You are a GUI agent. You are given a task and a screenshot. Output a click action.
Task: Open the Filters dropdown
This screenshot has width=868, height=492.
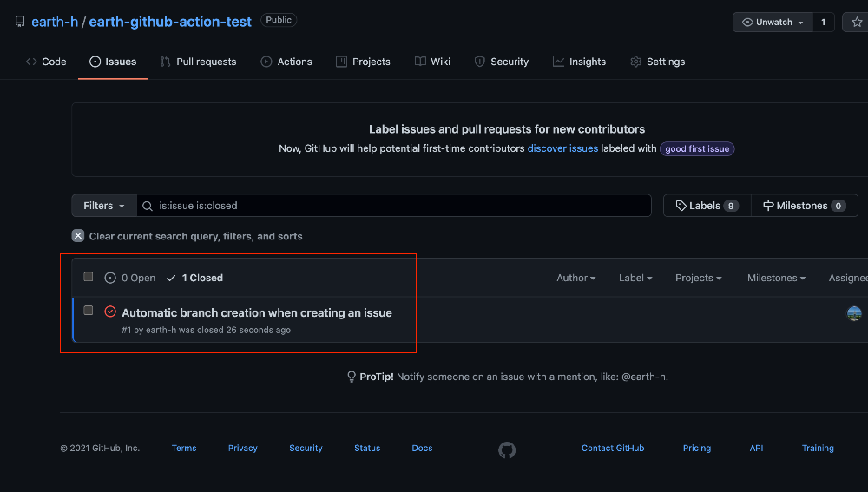coord(104,206)
